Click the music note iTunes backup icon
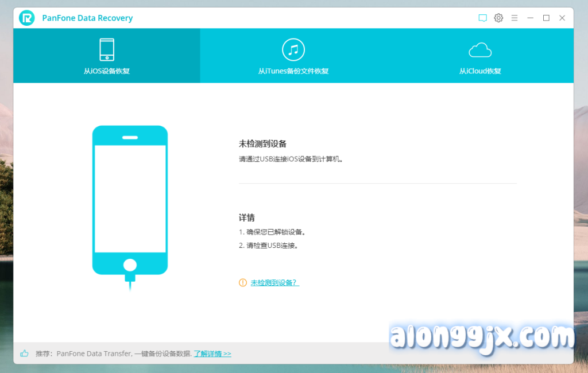This screenshot has height=373, width=588. pyautogui.click(x=293, y=49)
